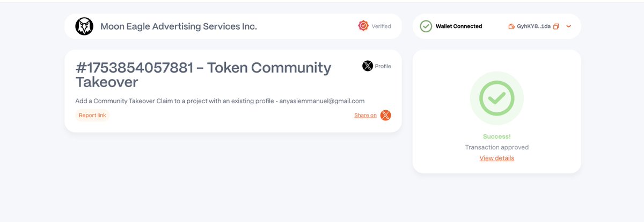644x222 pixels.
Task: Open the View details link
Action: pyautogui.click(x=497, y=158)
